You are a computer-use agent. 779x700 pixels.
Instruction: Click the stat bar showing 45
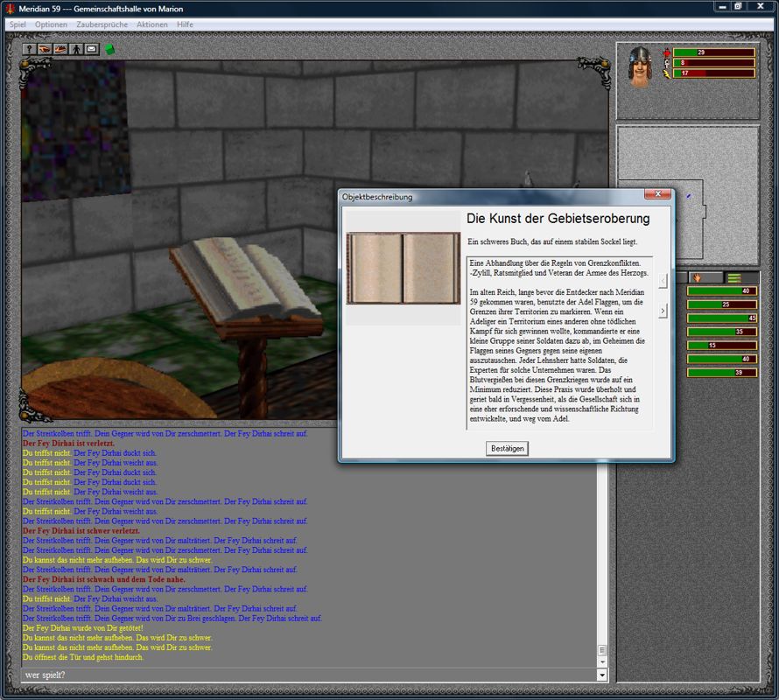click(722, 318)
